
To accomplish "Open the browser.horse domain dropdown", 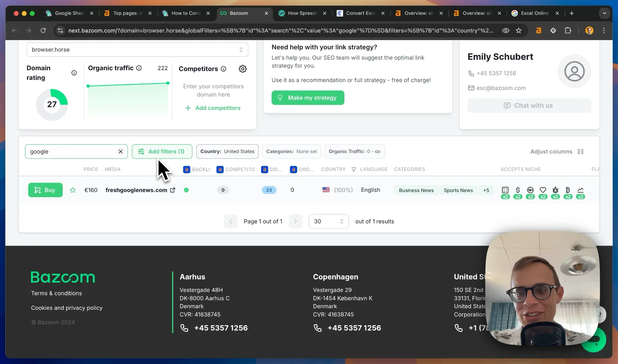I will [137, 50].
